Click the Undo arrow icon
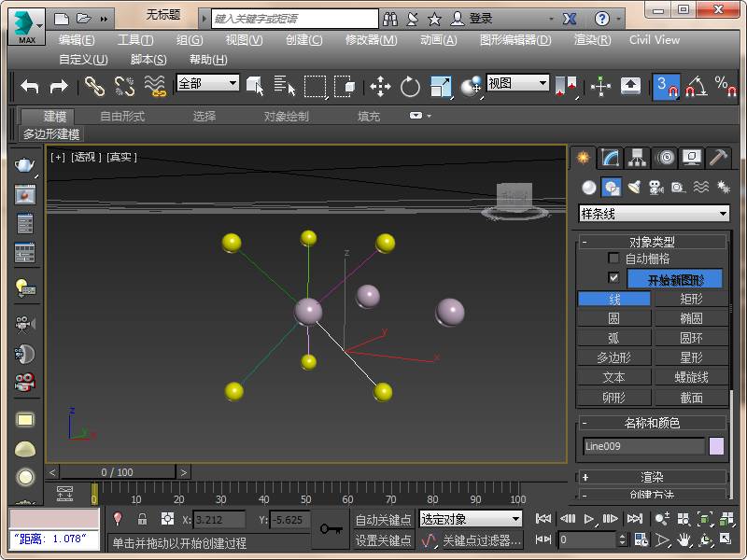747x560 pixels. [30, 87]
